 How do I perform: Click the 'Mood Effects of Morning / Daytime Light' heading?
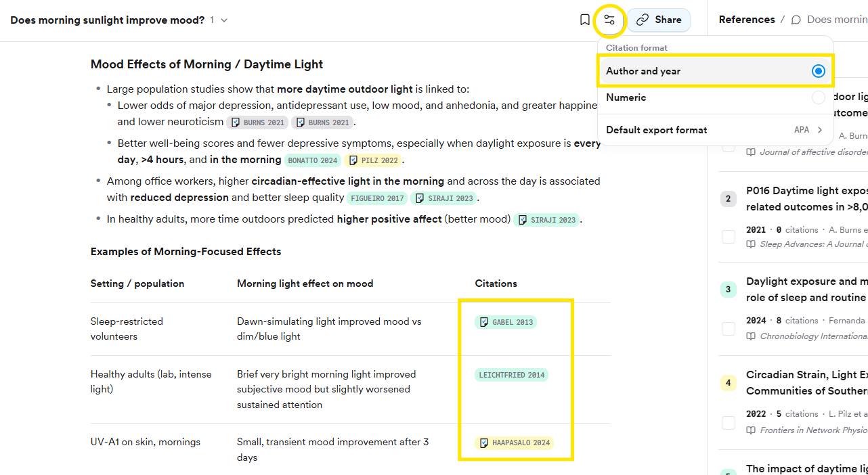(207, 64)
